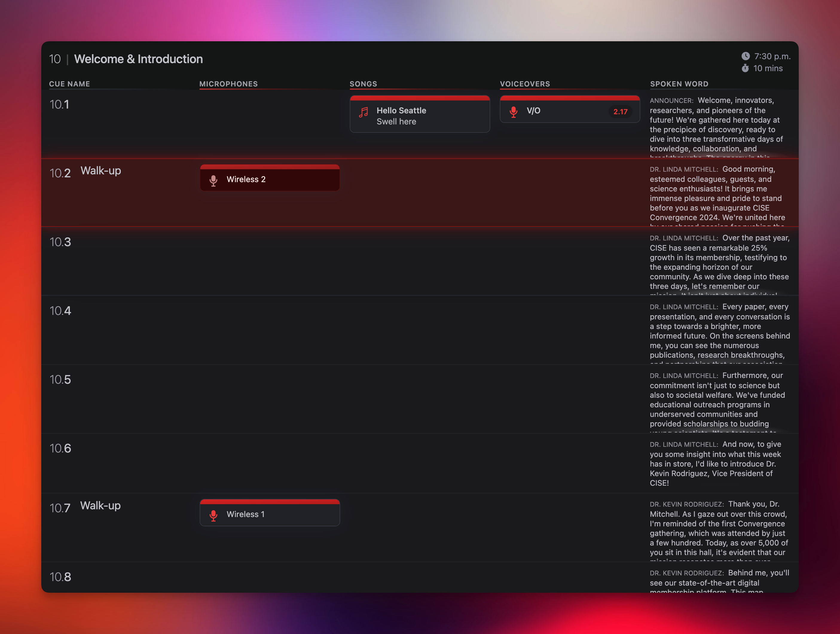Select the CUE NAME column header
840x634 pixels.
click(69, 84)
